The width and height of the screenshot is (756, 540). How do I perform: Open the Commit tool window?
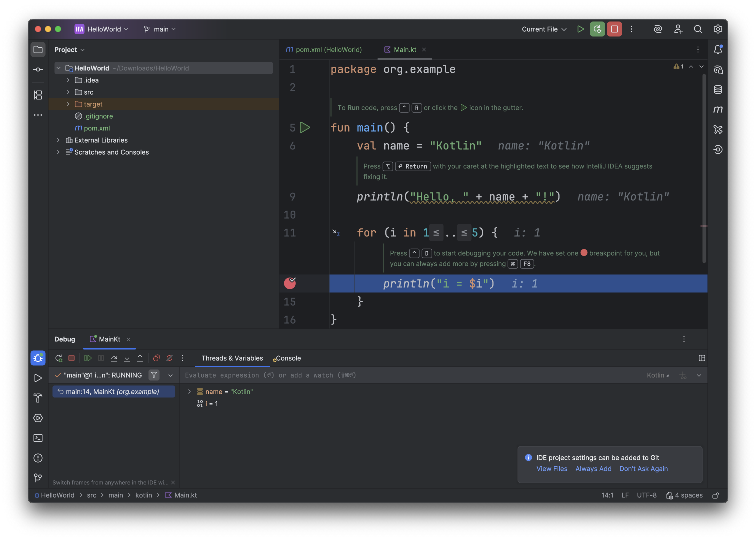pos(38,69)
